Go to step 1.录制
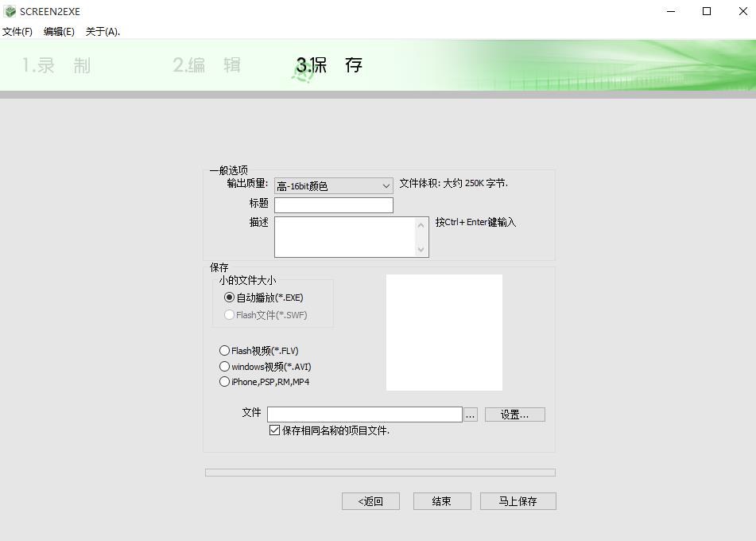 pyautogui.click(x=56, y=65)
